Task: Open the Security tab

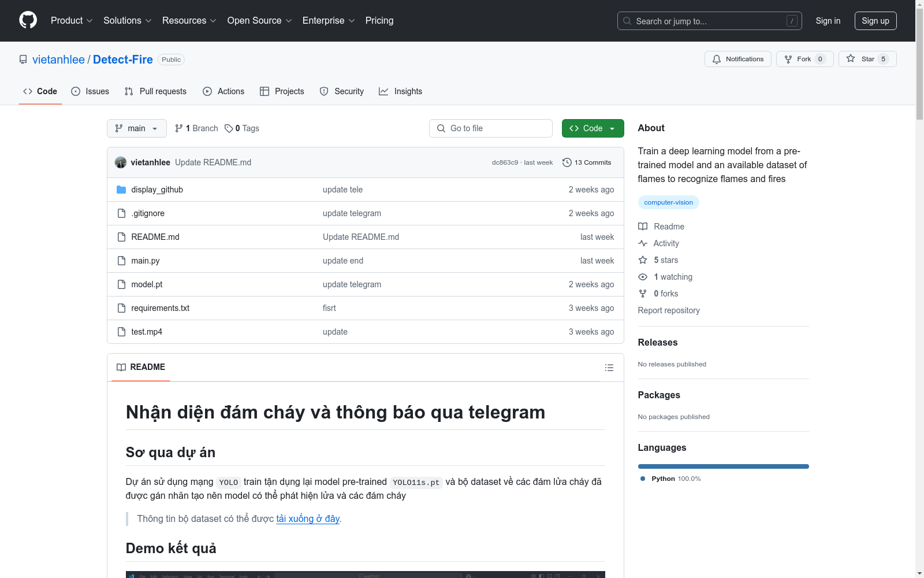Action: coord(342,91)
